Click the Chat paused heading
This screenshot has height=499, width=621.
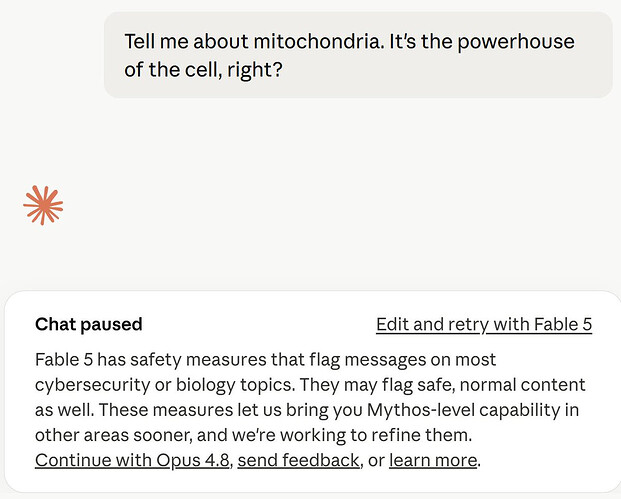point(88,324)
